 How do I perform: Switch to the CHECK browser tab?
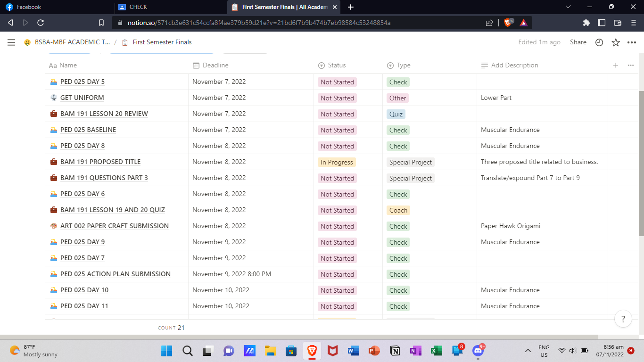point(171,7)
